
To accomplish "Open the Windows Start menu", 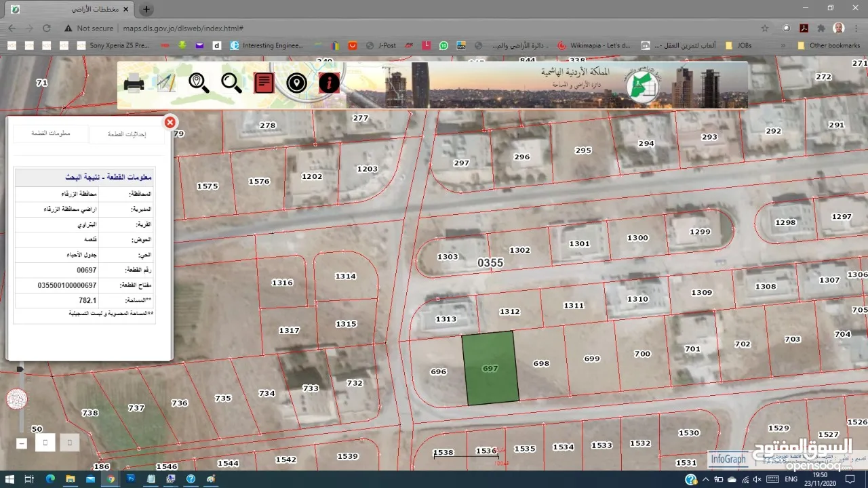I will 9,479.
